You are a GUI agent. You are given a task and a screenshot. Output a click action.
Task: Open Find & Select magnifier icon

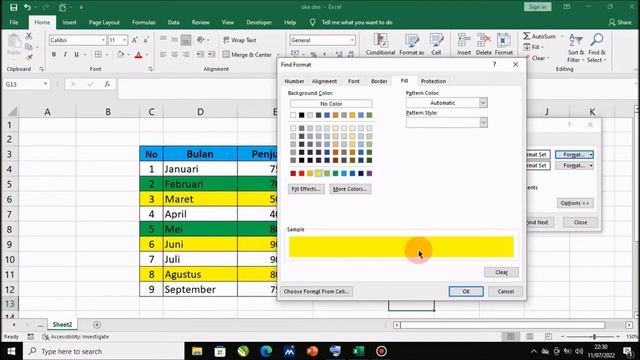[x=597, y=48]
